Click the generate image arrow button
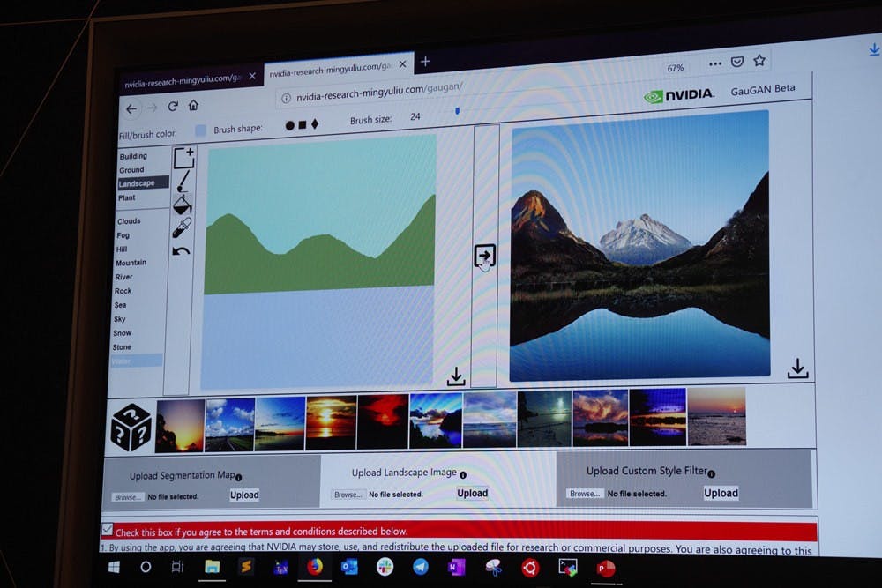This screenshot has height=588, width=882. (x=484, y=257)
